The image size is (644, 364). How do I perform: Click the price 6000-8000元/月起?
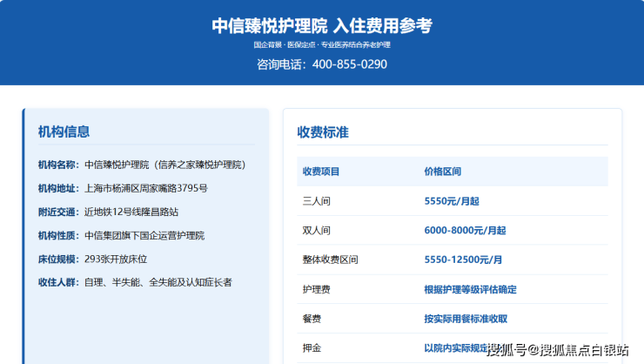pyautogui.click(x=465, y=231)
